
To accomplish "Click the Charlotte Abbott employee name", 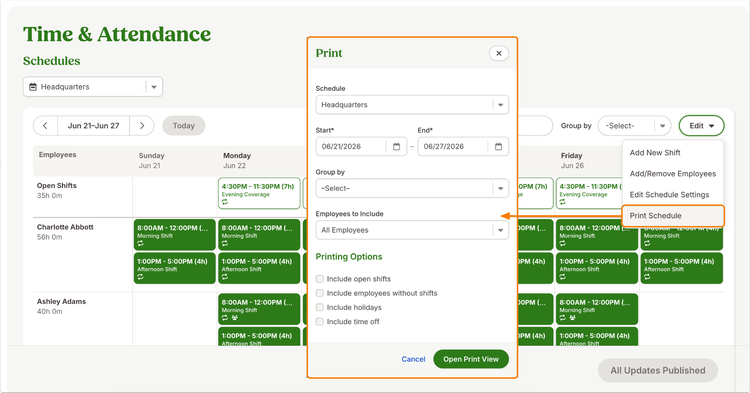I will (x=65, y=227).
